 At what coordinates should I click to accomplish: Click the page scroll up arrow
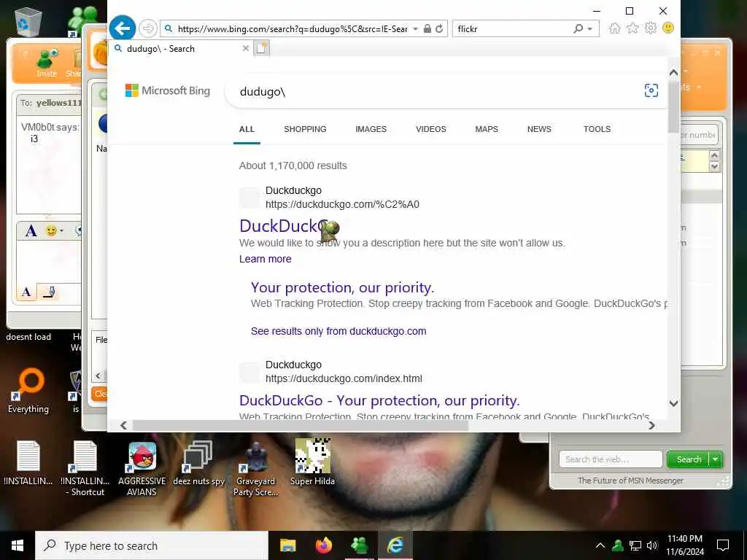[x=673, y=72]
